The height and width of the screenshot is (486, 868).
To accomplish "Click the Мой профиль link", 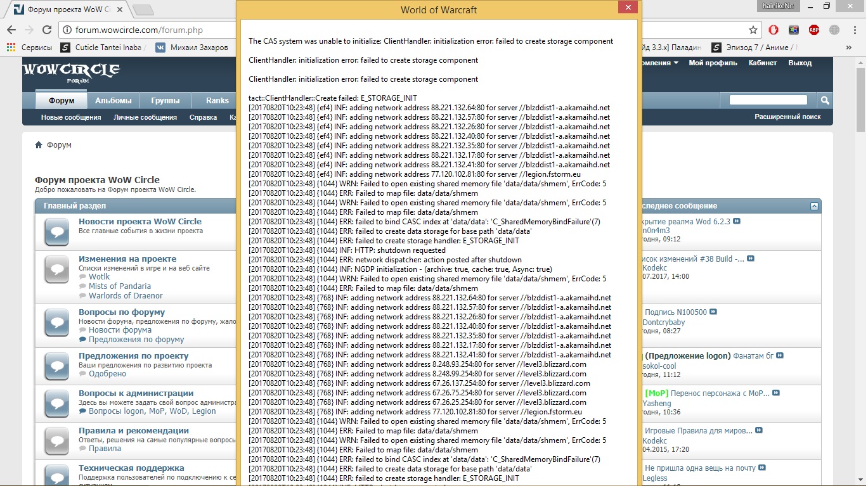I will coord(713,63).
